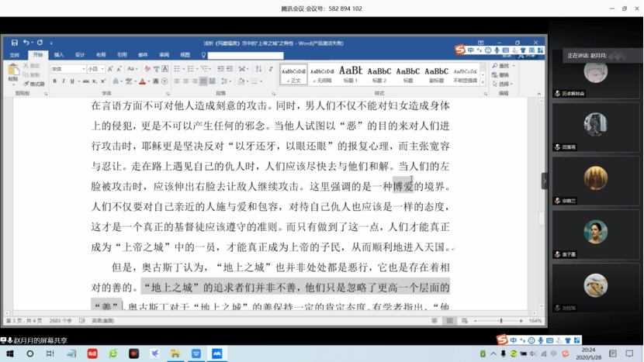
Task: Click the Undo arrow icon
Action: (26, 43)
